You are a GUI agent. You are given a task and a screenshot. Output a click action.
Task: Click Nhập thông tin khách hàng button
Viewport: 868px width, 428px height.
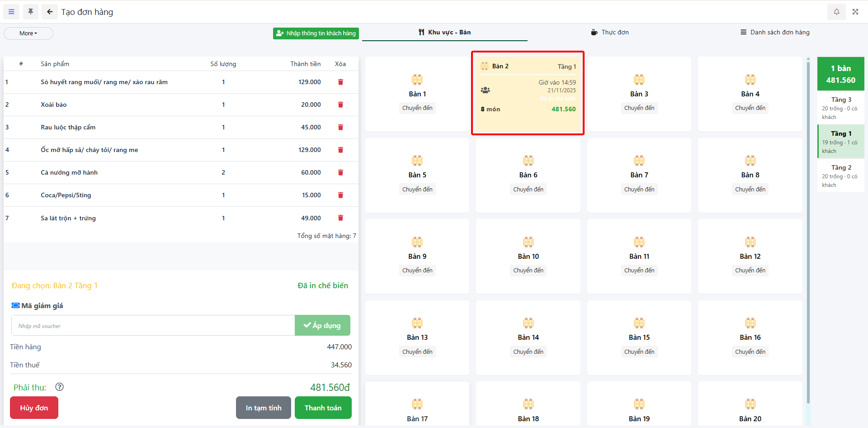click(x=316, y=33)
